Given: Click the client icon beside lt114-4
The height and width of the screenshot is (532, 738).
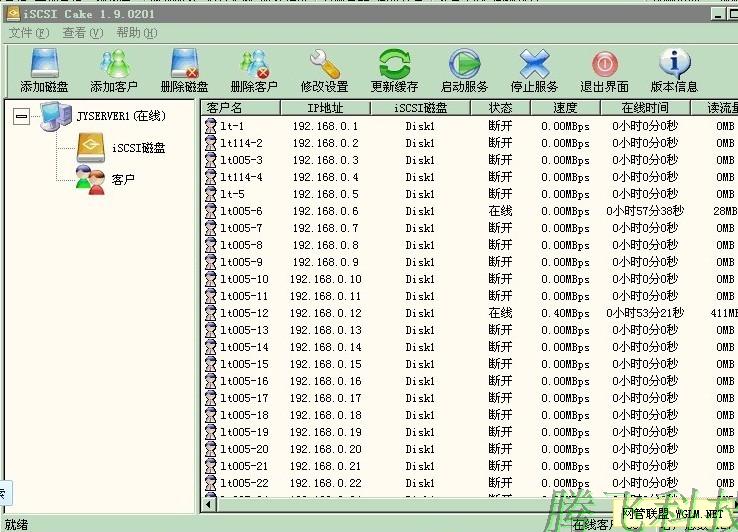Looking at the screenshot, I should pos(210,177).
